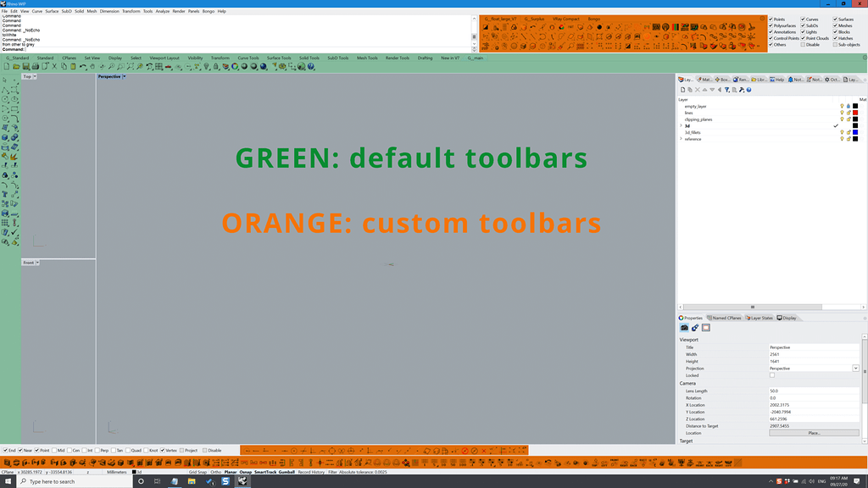Check the viewport Locked checkbox

tap(772, 375)
